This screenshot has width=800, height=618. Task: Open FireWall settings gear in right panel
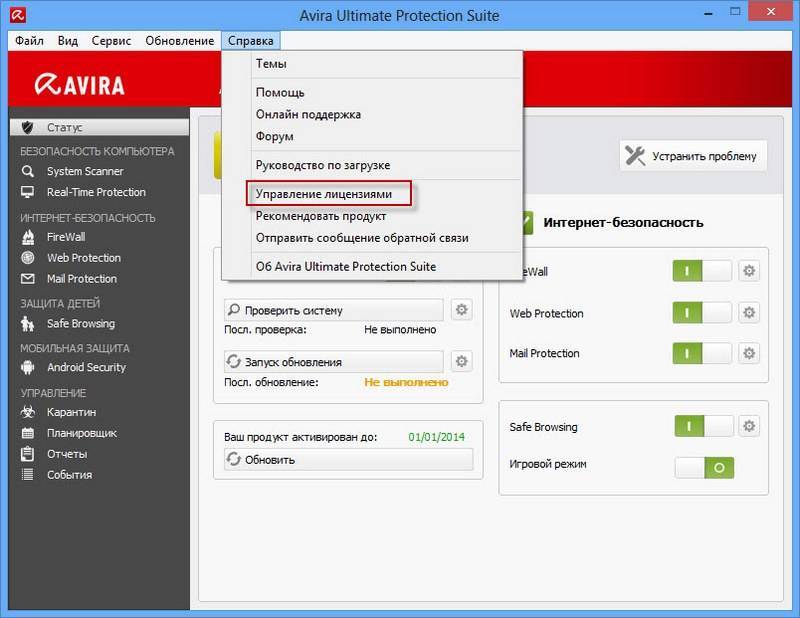[x=749, y=270]
